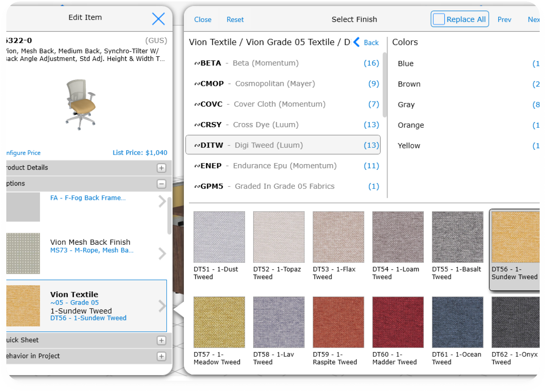Click the List Price: $1,040 link

[140, 153]
